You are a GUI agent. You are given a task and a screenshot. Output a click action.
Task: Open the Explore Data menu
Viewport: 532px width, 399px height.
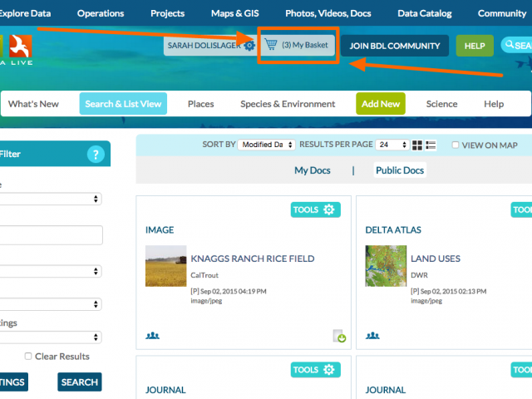click(25, 13)
